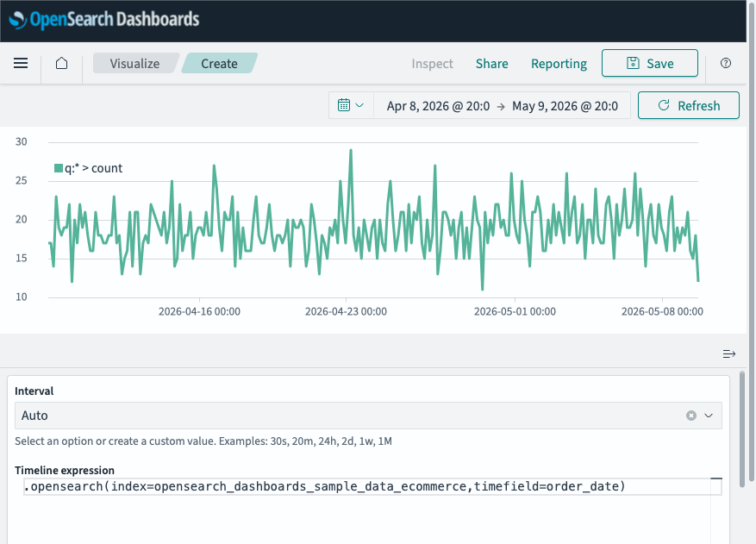Click the 2026-05-08 00:00 axis label

pos(662,311)
